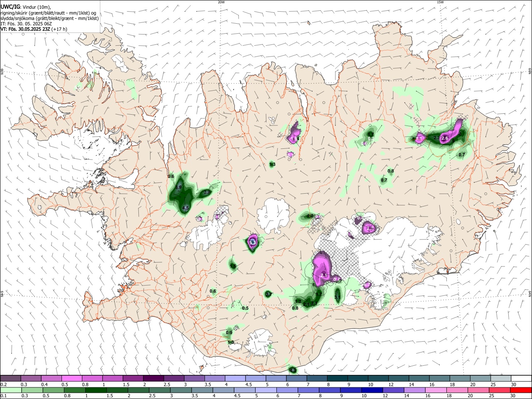Click the 4.5 rainfall value in west Iceland
This screenshot has height=399, width=532.
click(x=186, y=208)
